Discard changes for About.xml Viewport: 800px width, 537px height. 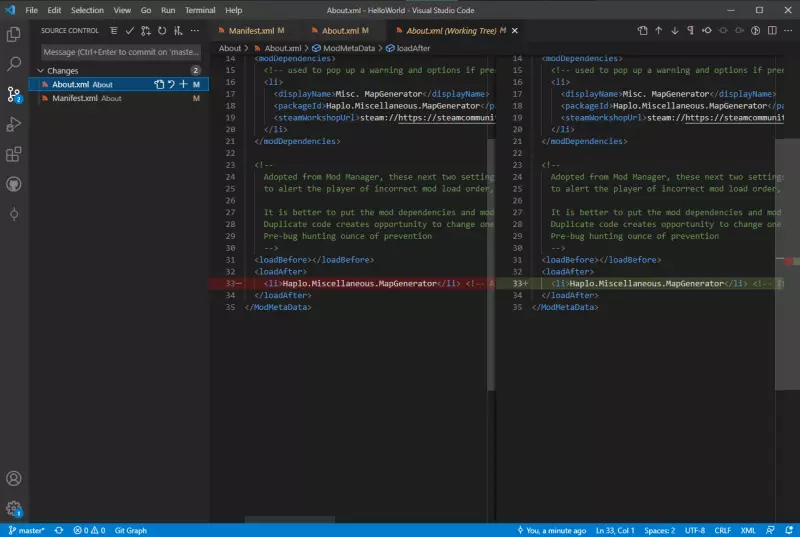click(x=171, y=85)
